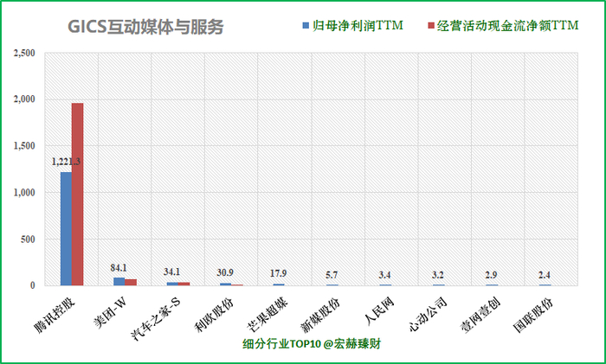Click the axis category label 利欧股份
This screenshot has width=606, height=364.
point(215,316)
